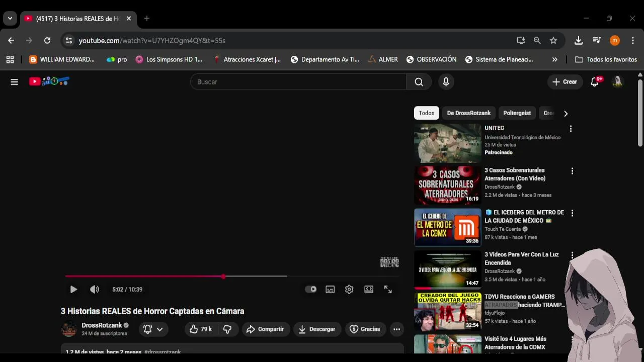Viewport: 644px width, 362px height.
Task: Go back in browser history
Action: tap(11, 41)
